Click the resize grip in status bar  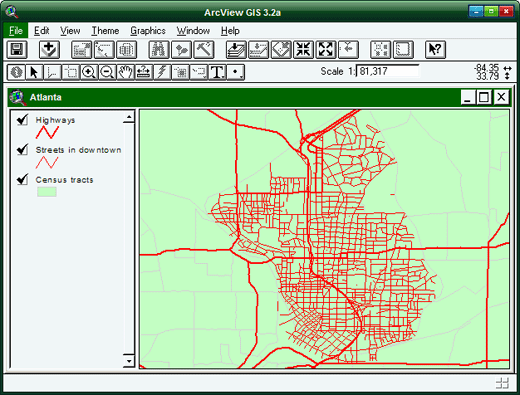point(502,383)
